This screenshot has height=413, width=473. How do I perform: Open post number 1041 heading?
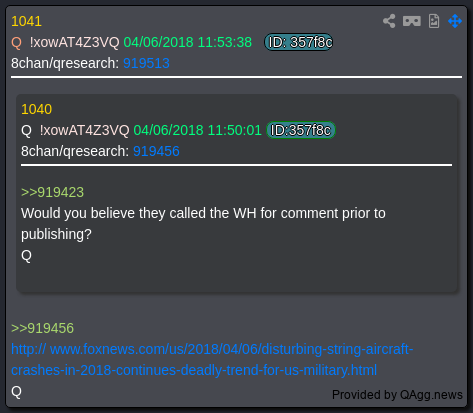tap(26, 21)
